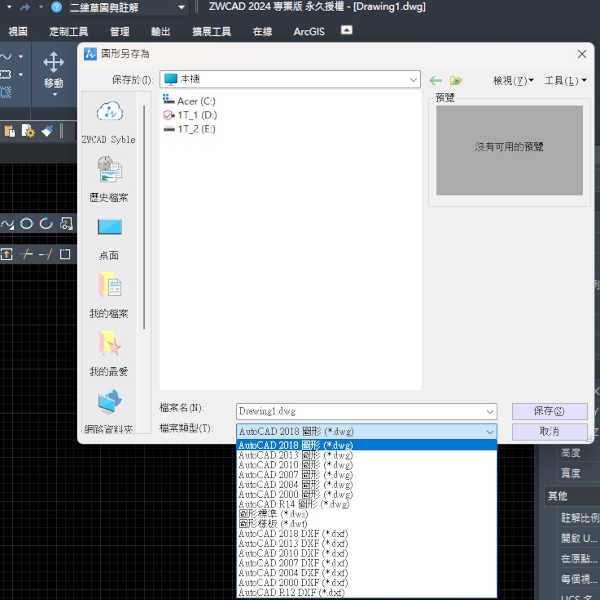Open the 在線 ribbon tab
The width and height of the screenshot is (600, 600).
(x=262, y=31)
